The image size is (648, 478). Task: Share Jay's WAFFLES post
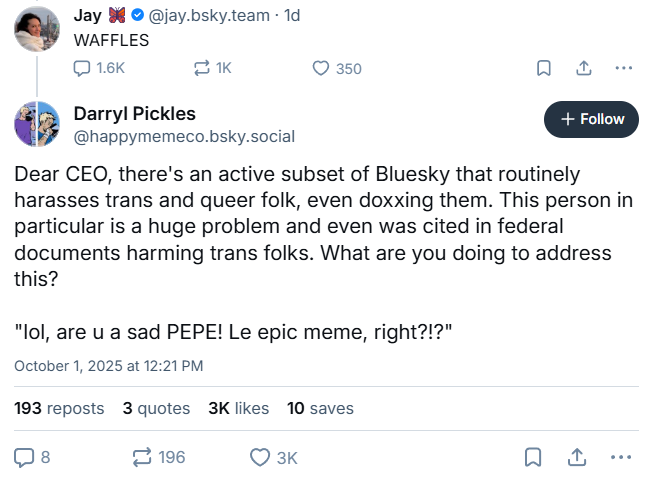[583, 68]
